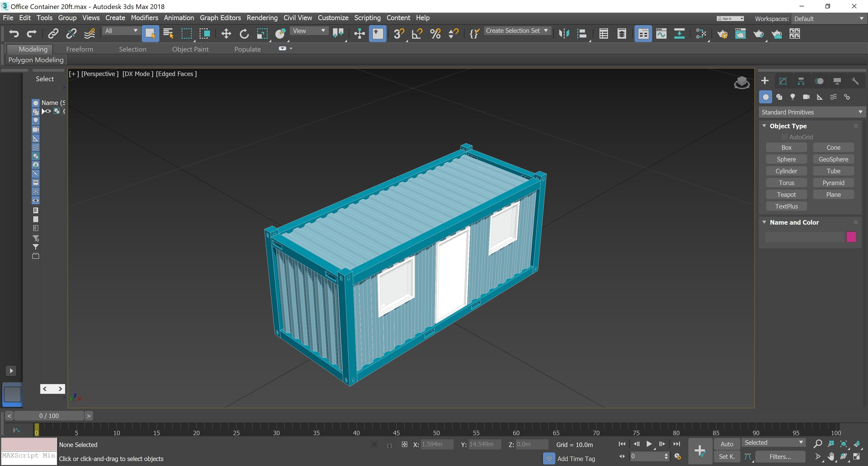
Task: Click the GeoSphere primitive button
Action: point(833,159)
